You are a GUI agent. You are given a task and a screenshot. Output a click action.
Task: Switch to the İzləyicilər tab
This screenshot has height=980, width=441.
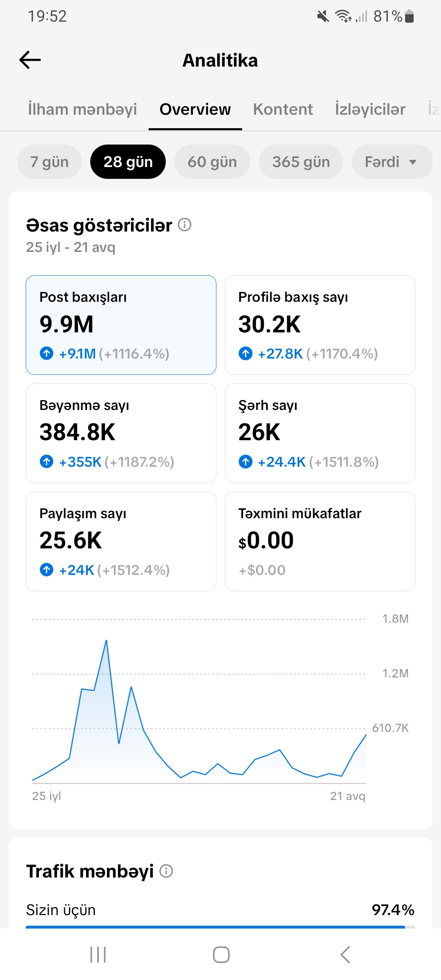click(370, 109)
